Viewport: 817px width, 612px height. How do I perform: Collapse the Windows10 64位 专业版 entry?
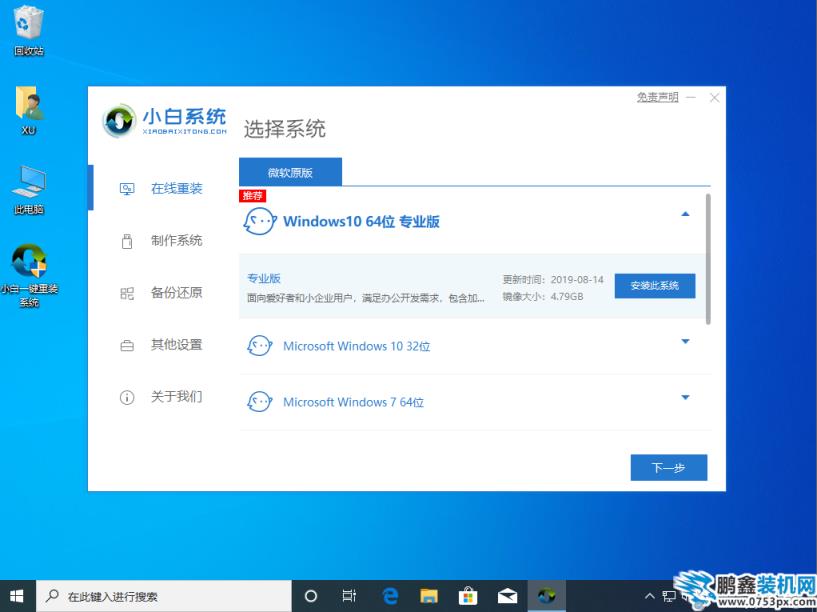click(x=685, y=214)
